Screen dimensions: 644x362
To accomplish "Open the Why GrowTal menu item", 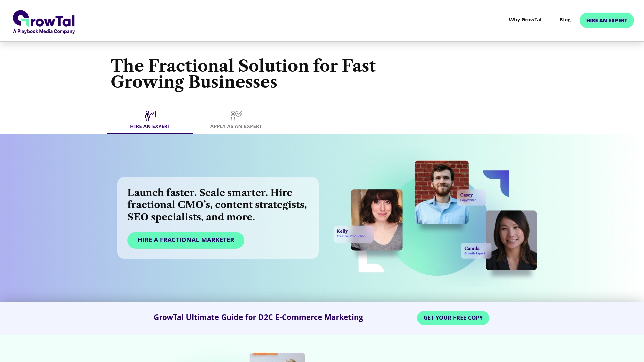I will [x=525, y=20].
